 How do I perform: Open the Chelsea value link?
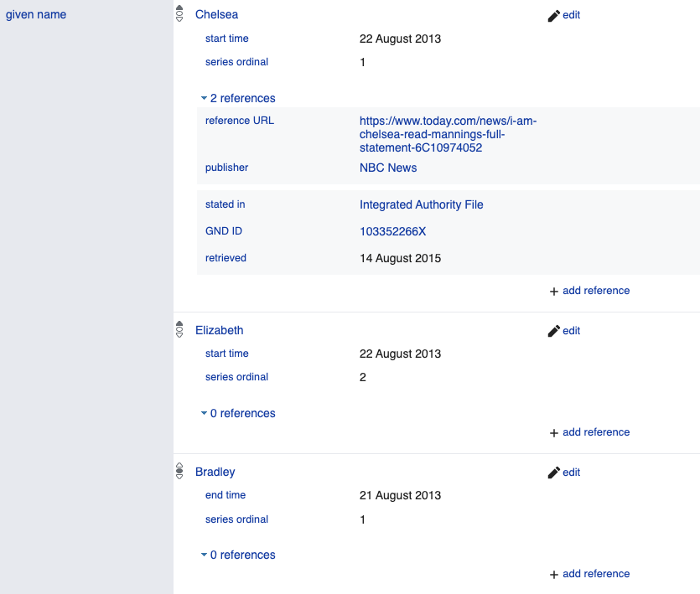click(x=216, y=15)
